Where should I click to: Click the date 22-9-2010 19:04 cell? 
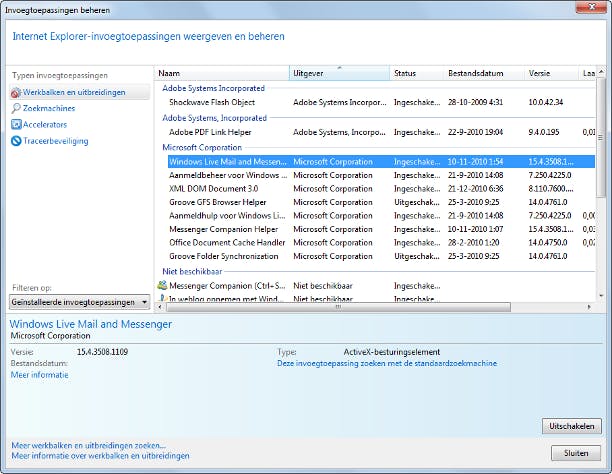point(475,132)
